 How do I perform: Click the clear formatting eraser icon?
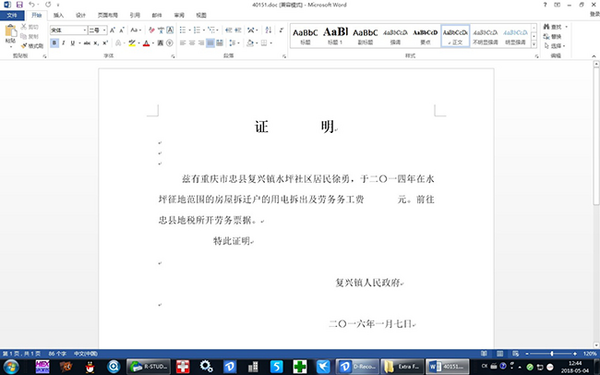coord(152,30)
